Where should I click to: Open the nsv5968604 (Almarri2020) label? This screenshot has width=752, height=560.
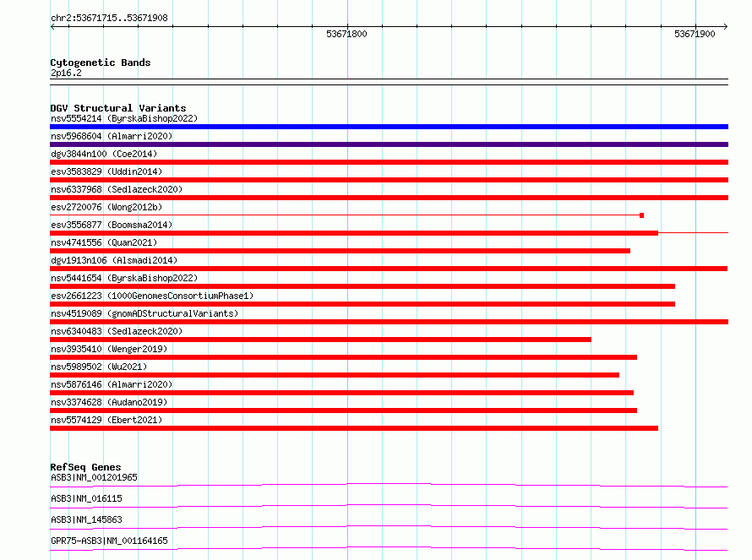(x=112, y=136)
